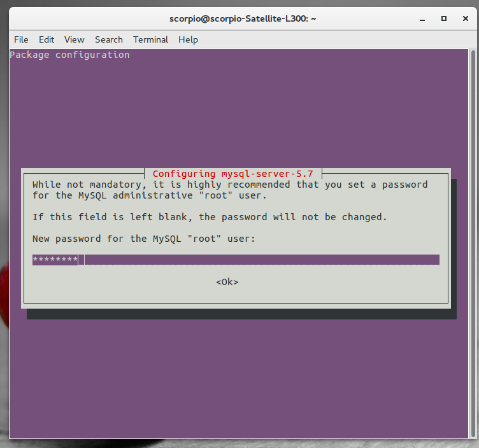Open the File menu
Image resolution: width=479 pixels, height=448 pixels.
pos(21,39)
